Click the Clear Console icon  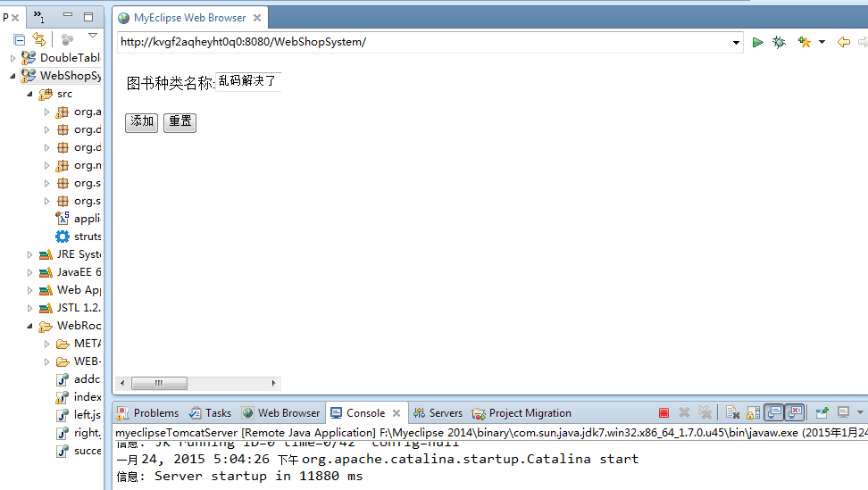pyautogui.click(x=732, y=412)
